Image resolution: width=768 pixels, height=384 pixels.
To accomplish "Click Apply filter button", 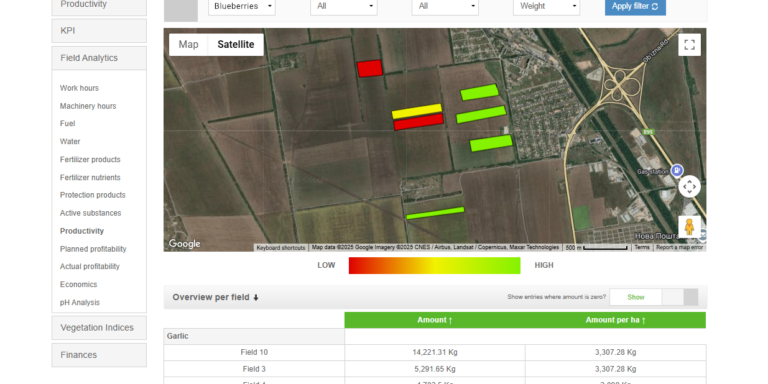I will tap(635, 6).
